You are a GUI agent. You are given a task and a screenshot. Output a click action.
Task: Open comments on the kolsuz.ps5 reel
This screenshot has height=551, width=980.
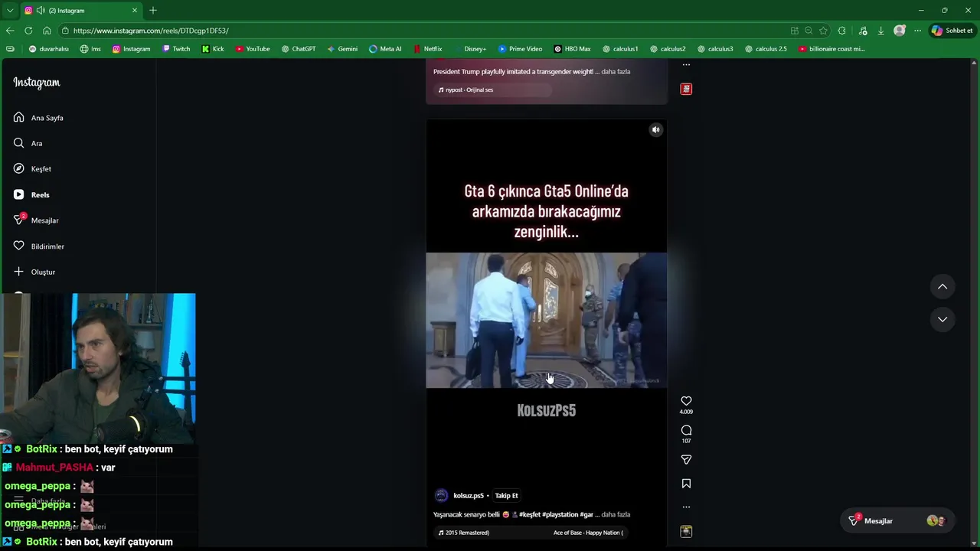(x=686, y=430)
